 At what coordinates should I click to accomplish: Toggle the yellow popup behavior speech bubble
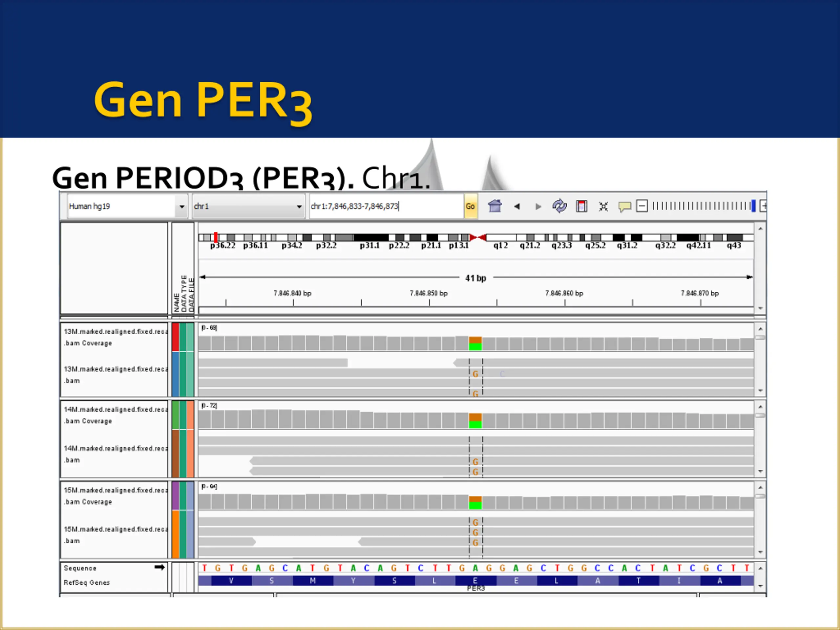(624, 207)
